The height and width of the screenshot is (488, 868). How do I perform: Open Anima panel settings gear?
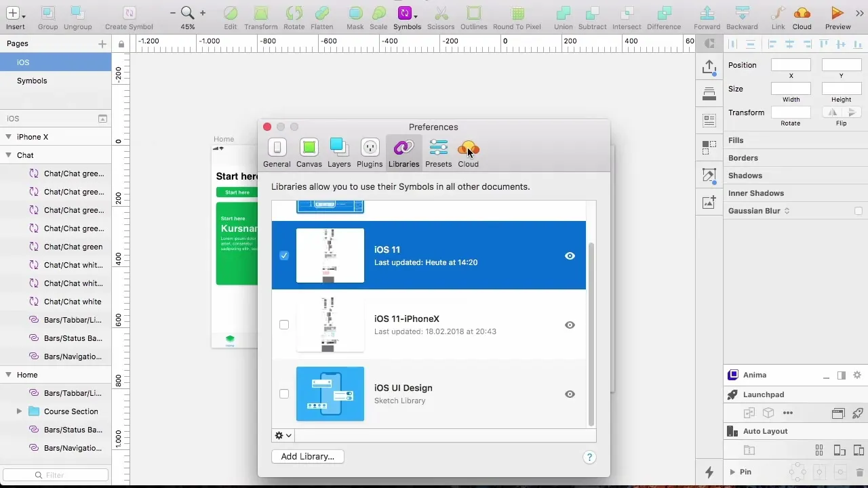(857, 375)
